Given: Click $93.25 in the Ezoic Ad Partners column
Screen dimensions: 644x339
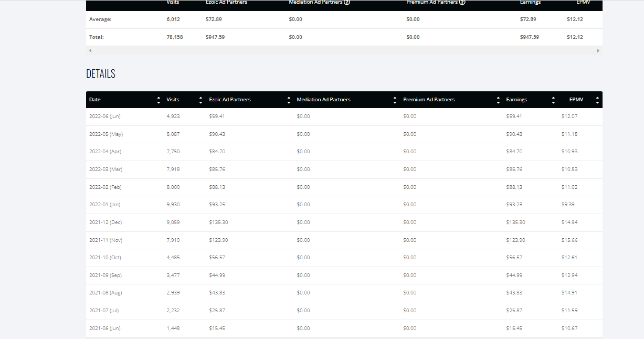Looking at the screenshot, I should pos(217,205).
